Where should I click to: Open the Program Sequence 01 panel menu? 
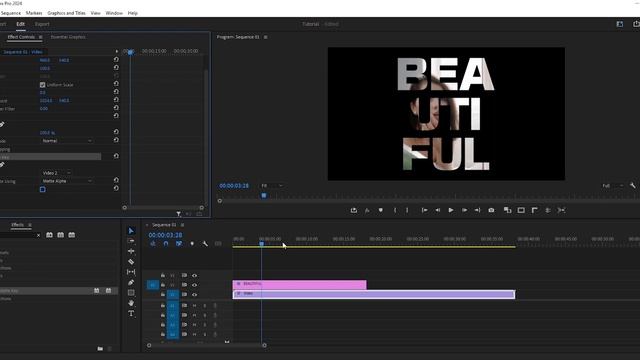[x=266, y=37]
